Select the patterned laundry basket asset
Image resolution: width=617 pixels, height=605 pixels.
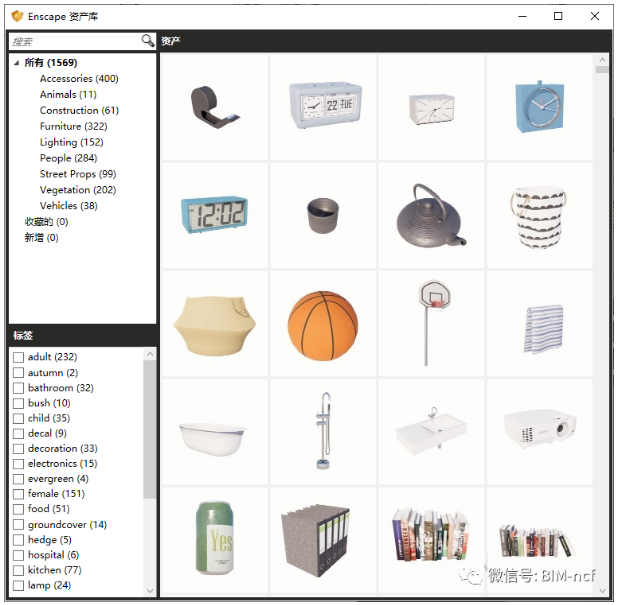pos(540,216)
